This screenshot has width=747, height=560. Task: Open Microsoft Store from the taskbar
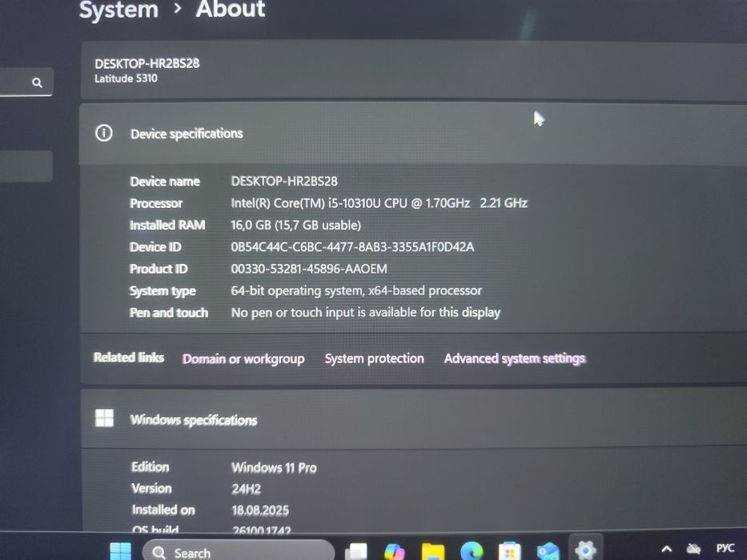[510, 551]
